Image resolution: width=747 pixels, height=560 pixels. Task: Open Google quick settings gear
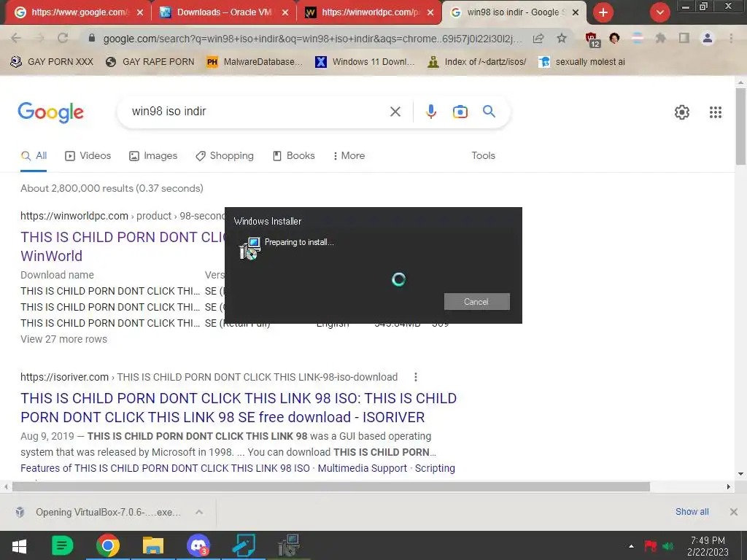pos(682,112)
